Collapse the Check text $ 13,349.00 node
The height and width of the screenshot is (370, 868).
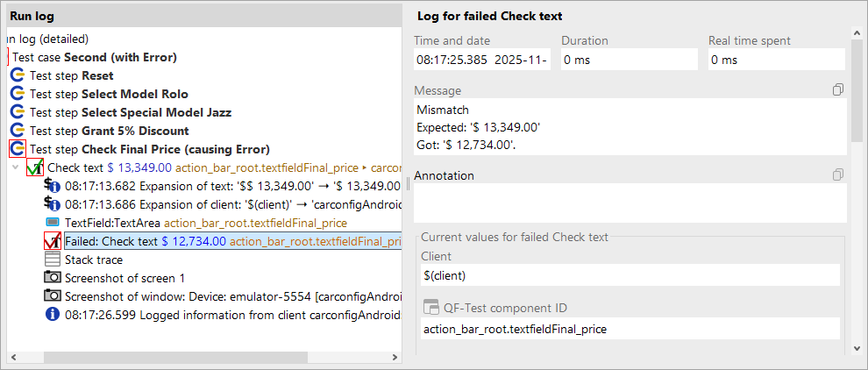[x=15, y=167]
